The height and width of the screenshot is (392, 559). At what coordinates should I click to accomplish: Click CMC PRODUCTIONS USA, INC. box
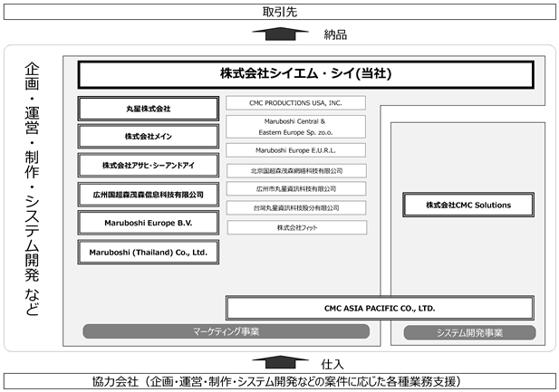tap(295, 103)
